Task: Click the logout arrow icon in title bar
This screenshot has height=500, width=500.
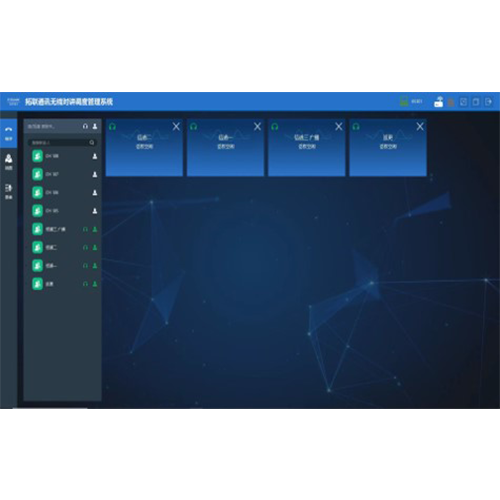Action: coord(488,102)
